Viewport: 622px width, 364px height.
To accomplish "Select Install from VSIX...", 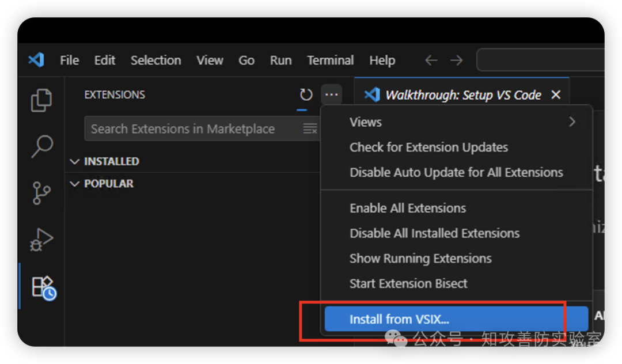I will tap(456, 319).
